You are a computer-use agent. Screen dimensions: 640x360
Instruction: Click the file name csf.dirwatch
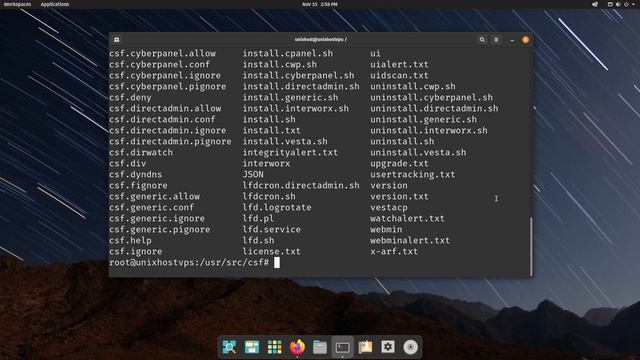[141, 153]
